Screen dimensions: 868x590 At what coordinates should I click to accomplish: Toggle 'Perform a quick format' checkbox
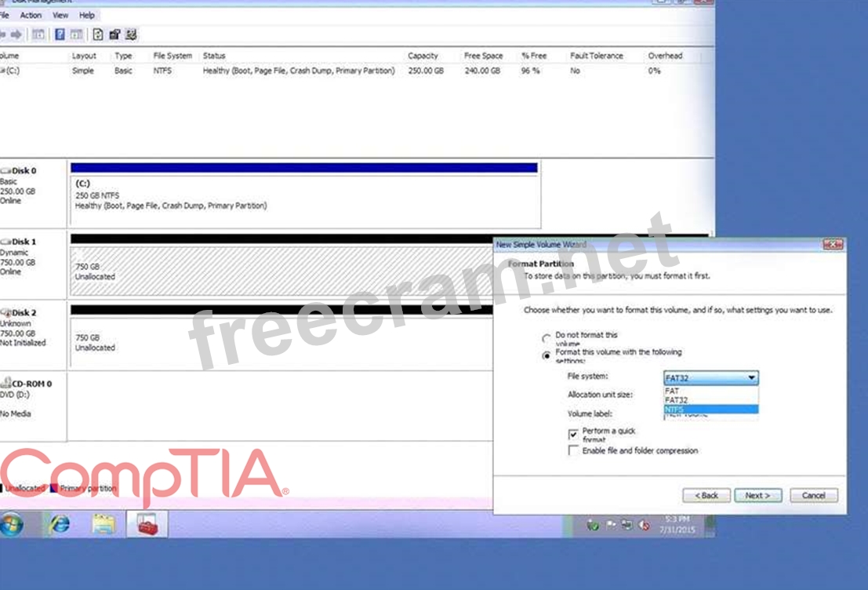(573, 434)
